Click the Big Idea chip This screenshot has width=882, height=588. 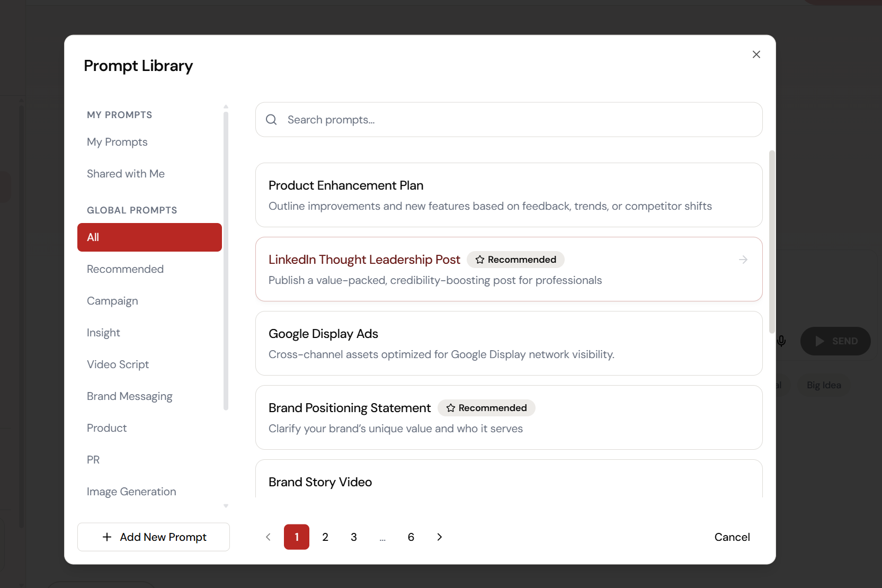tap(823, 385)
